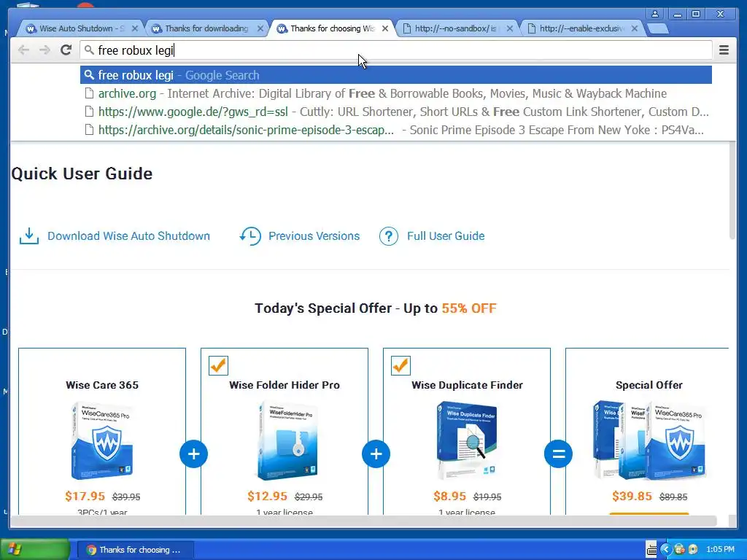Uncheck the Wise Duplicate Finder checkbox
The image size is (747, 560).
(x=400, y=366)
